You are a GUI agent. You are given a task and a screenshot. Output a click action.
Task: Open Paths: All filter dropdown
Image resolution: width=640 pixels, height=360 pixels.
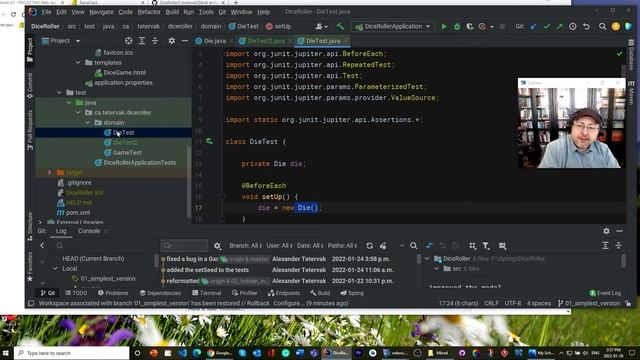point(342,246)
